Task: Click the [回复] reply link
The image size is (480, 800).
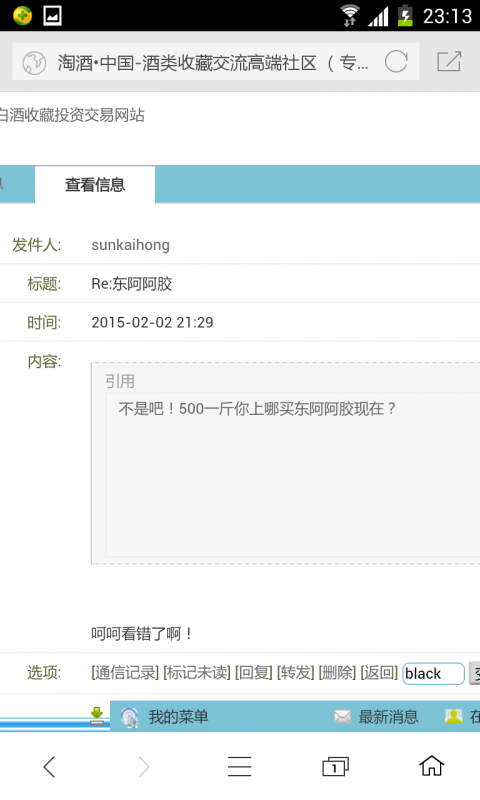Action: 254,672
